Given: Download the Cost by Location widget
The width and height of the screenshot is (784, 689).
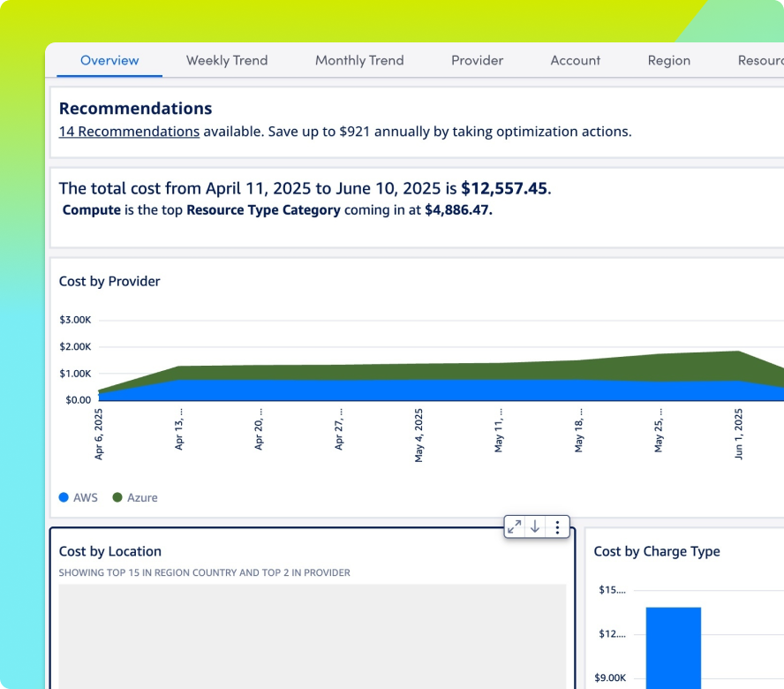Looking at the screenshot, I should coord(535,526).
